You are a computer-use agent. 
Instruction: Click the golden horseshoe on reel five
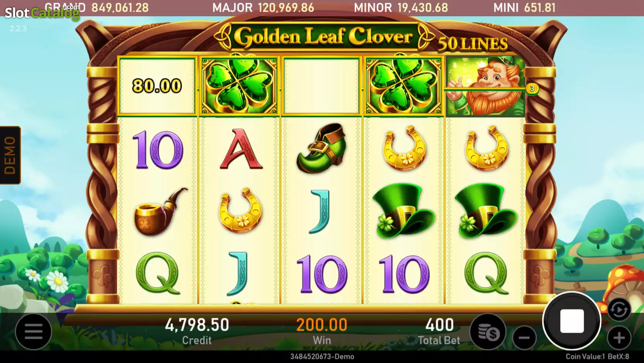click(x=486, y=148)
